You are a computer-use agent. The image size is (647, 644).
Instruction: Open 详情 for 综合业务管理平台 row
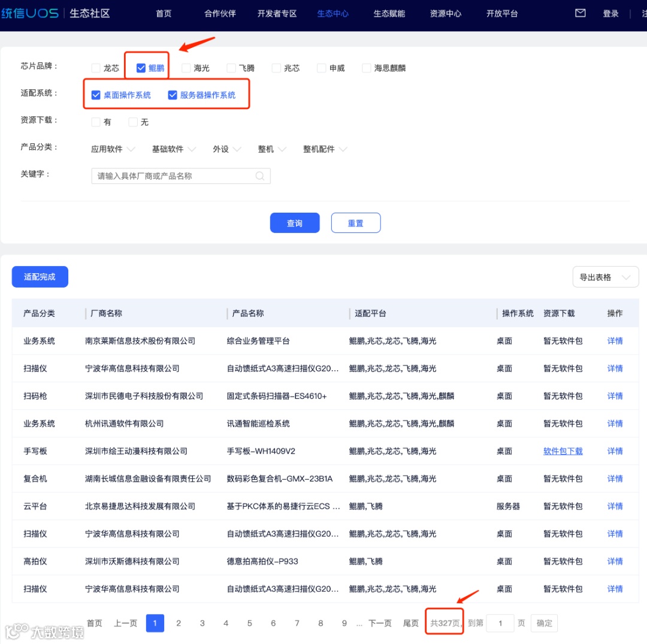(x=615, y=341)
